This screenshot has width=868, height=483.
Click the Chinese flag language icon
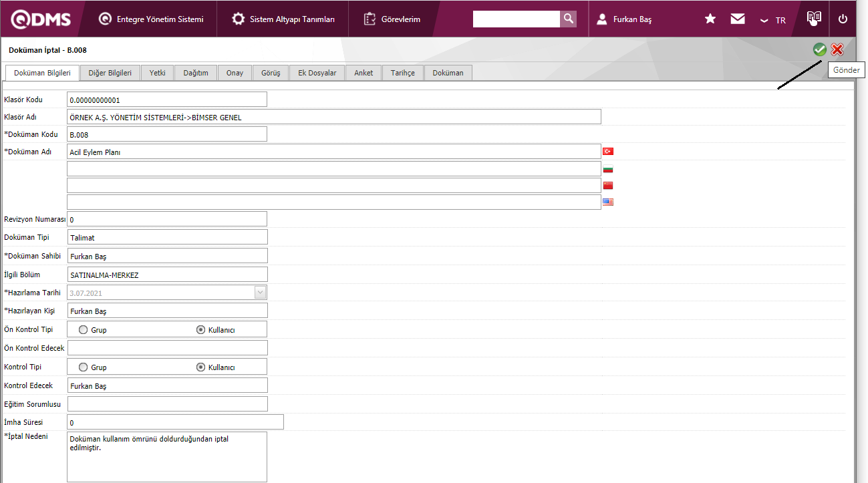[x=608, y=186]
